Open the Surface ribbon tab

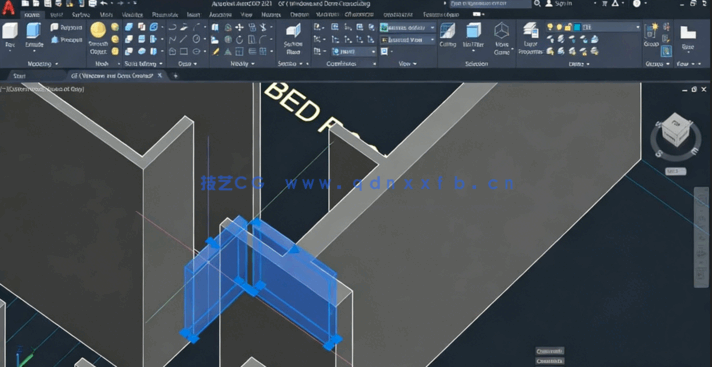point(80,15)
